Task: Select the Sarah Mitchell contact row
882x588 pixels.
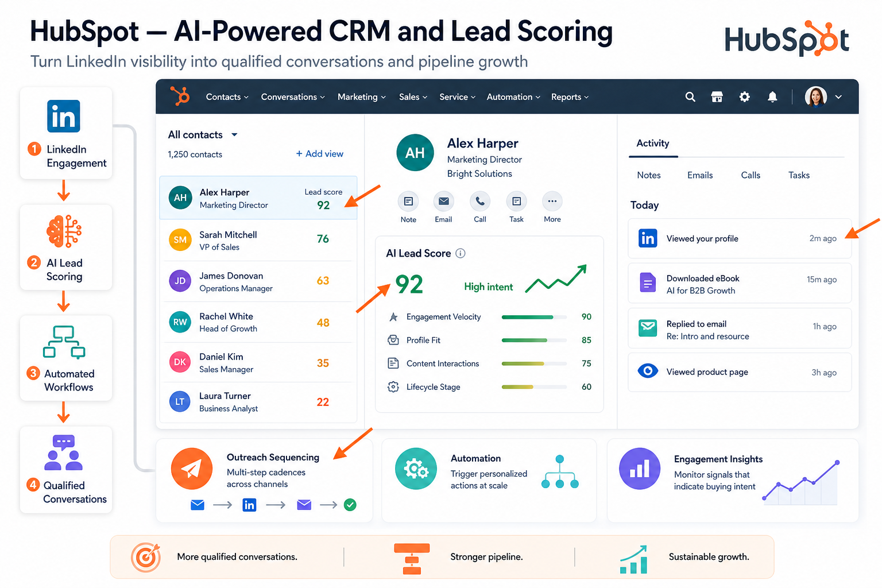Action: pos(258,240)
